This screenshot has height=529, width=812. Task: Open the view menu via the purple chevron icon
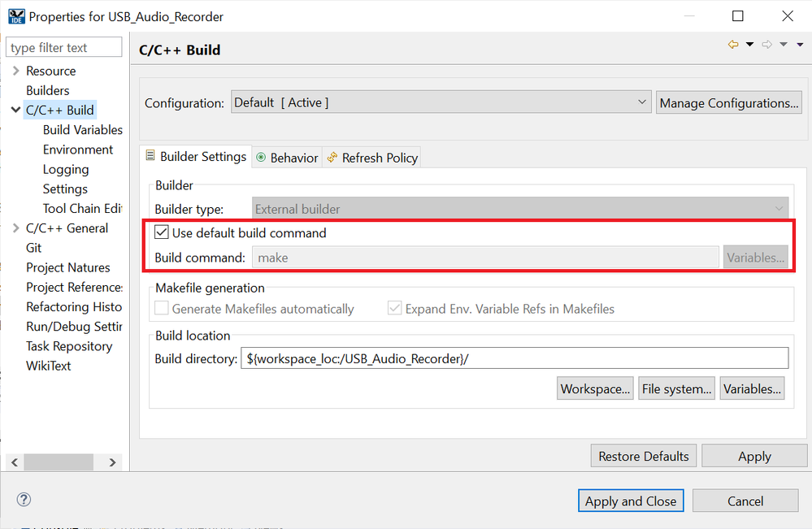[800, 45]
